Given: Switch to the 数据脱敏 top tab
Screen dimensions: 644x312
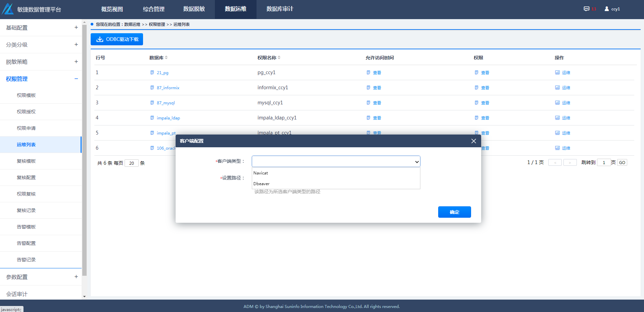Looking at the screenshot, I should pos(194,9).
